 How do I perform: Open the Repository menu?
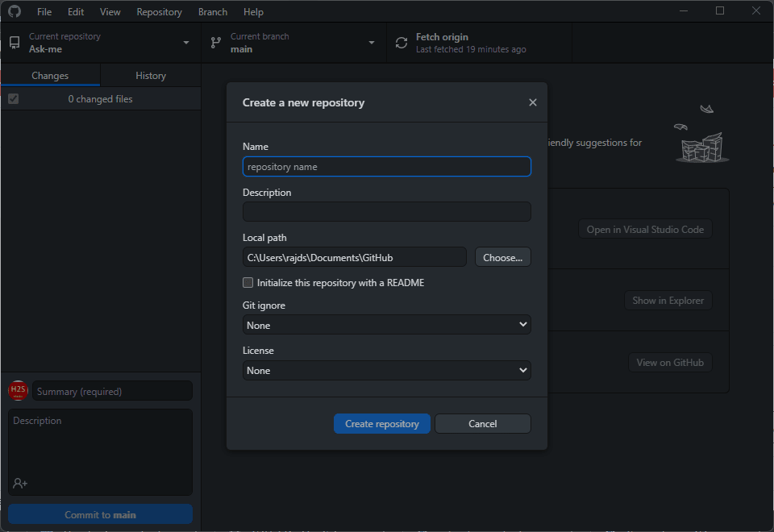click(x=159, y=11)
